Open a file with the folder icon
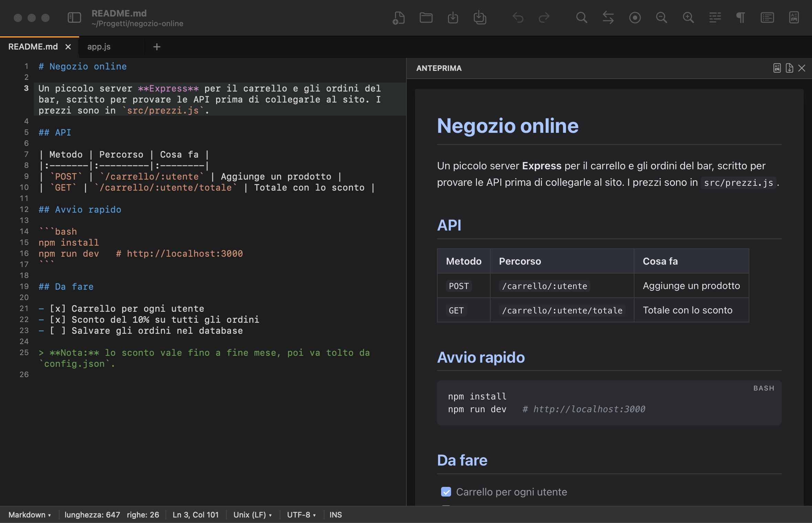Viewport: 812px width, 523px height. pyautogui.click(x=426, y=18)
